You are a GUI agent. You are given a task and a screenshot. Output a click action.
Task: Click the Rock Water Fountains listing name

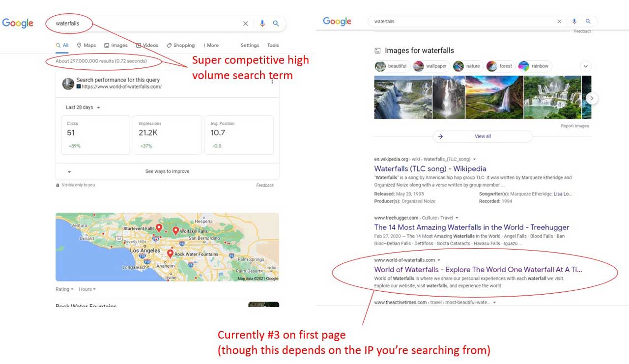[86, 306]
